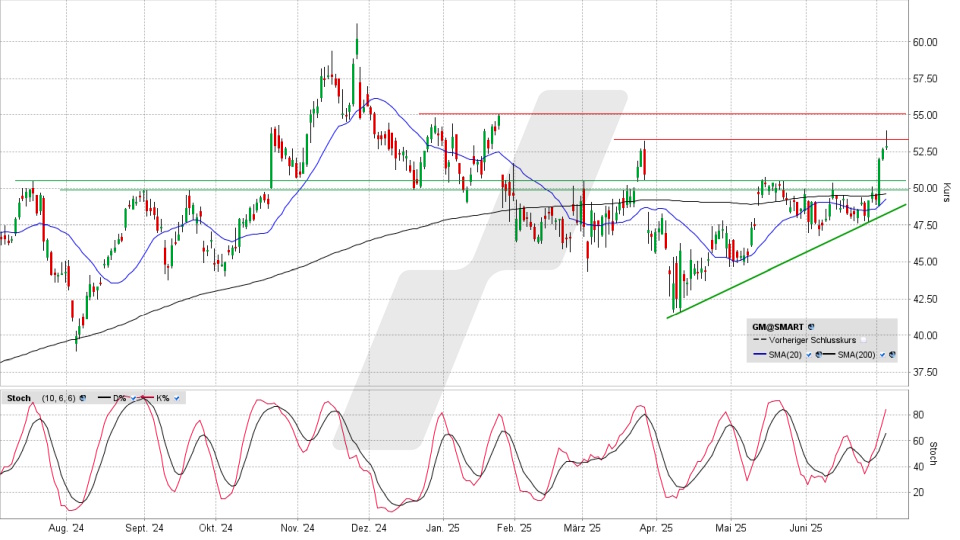960x540 pixels.
Task: Click the Jan. '25 date label
Action: (443, 528)
